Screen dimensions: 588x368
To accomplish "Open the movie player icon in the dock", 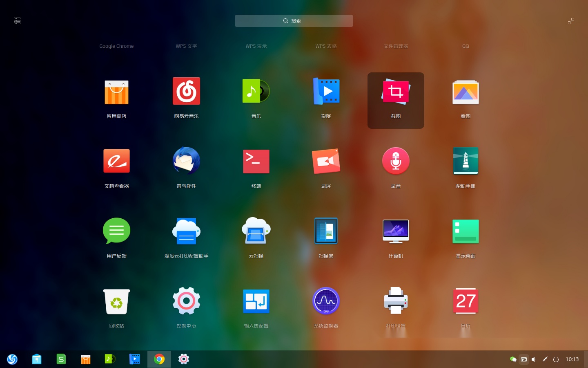I will (x=135, y=359).
